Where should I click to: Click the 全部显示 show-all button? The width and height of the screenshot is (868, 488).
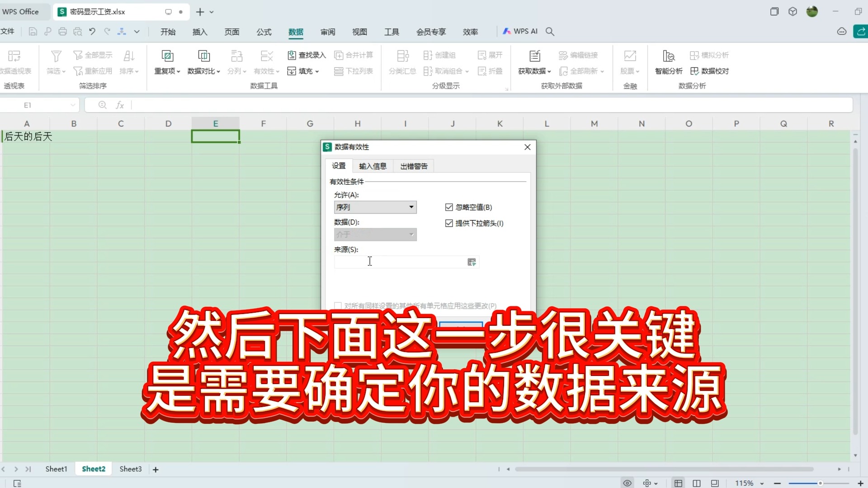point(93,55)
